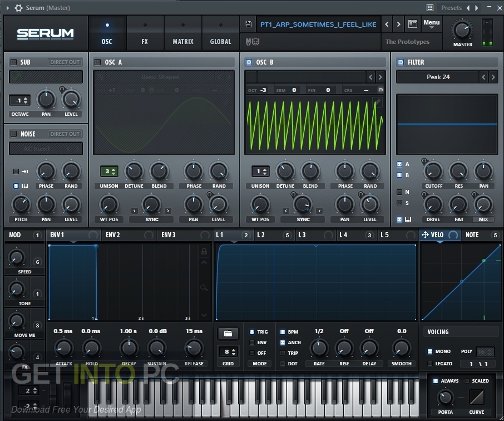Click the preset name PT1_ARP_SOMETIMES_I_FEEL_LIKE

click(318, 24)
